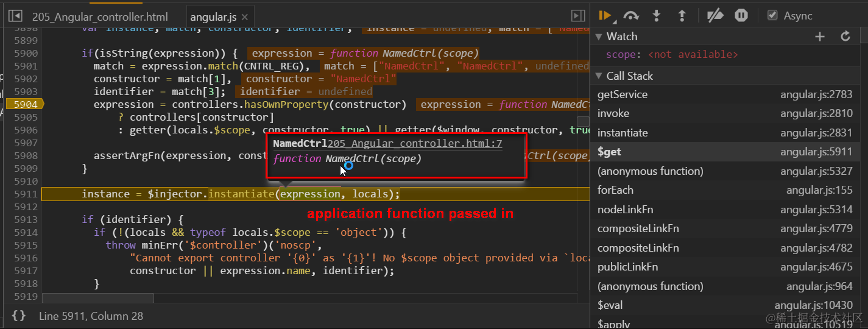Step over next function call
Screen dimensions: 868x329
click(x=631, y=16)
